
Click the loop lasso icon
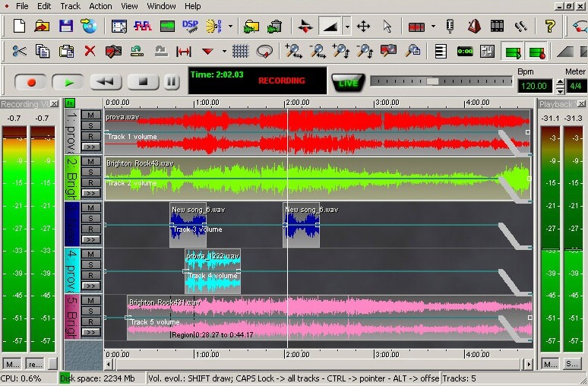[x=264, y=51]
